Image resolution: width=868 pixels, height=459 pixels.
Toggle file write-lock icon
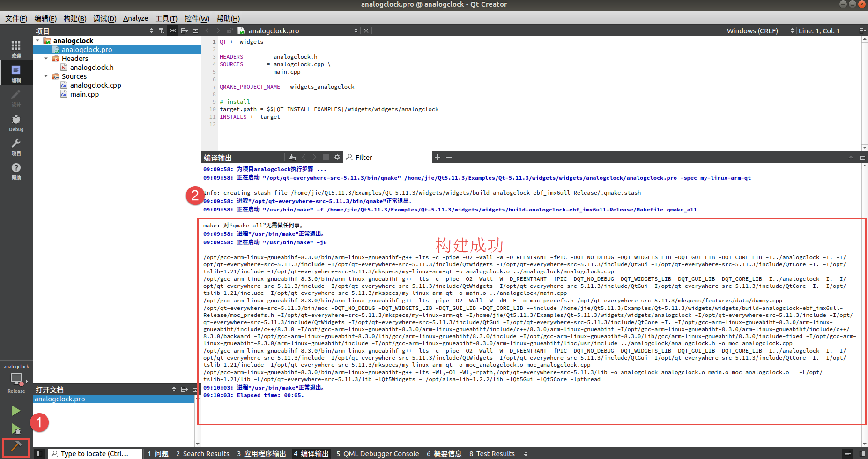(230, 30)
